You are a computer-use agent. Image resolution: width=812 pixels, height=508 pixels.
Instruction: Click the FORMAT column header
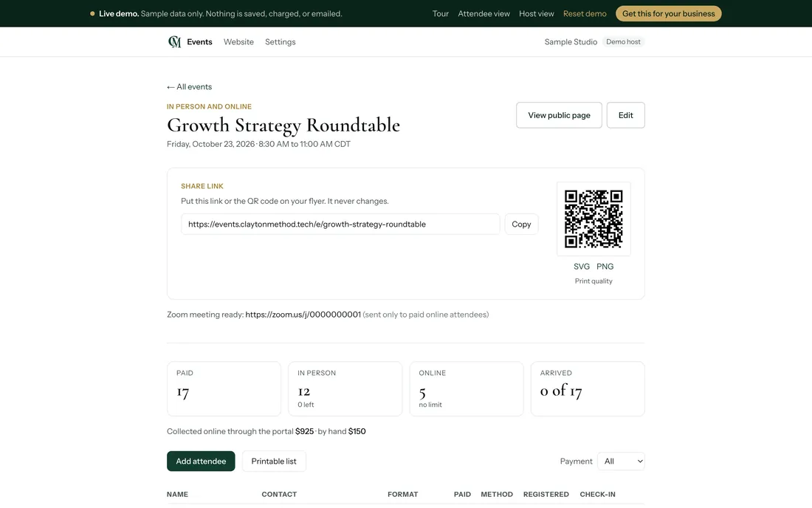click(x=403, y=495)
